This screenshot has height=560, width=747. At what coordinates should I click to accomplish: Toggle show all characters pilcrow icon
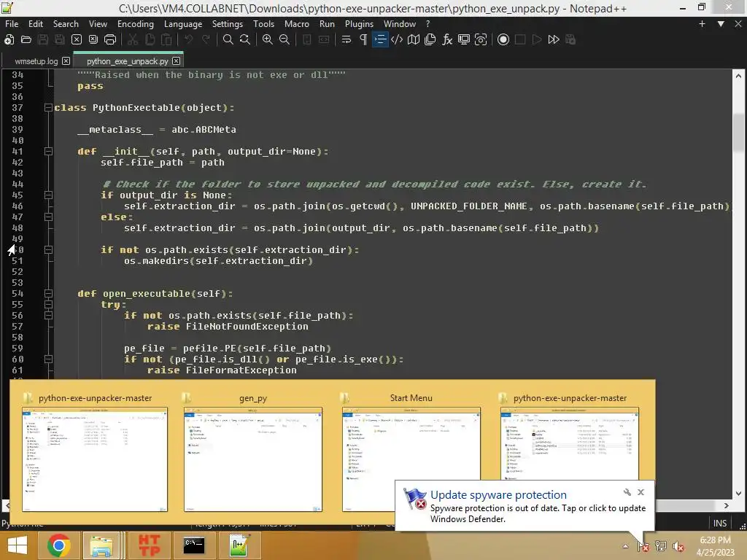[x=363, y=39]
